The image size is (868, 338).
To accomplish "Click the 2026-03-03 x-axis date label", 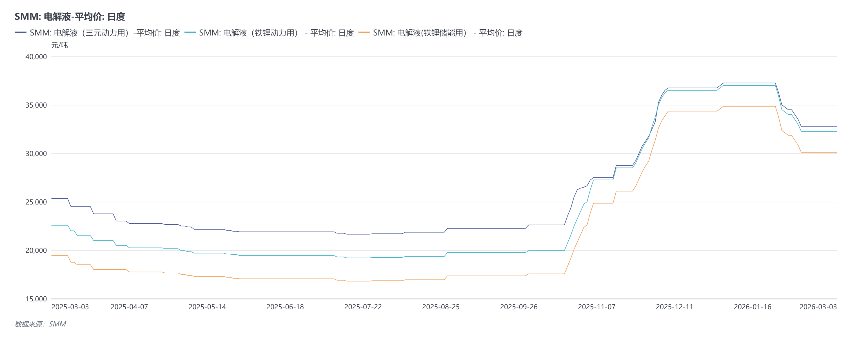I will coord(818,307).
